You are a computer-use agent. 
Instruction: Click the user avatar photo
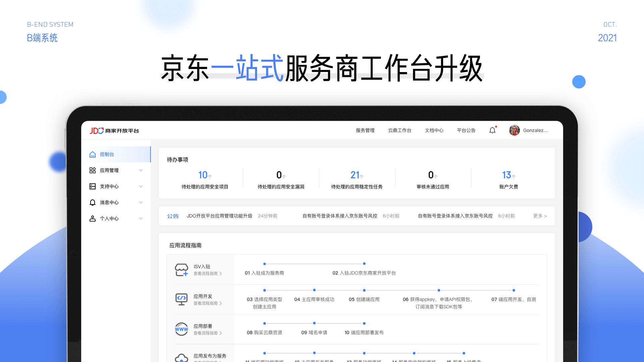[514, 130]
